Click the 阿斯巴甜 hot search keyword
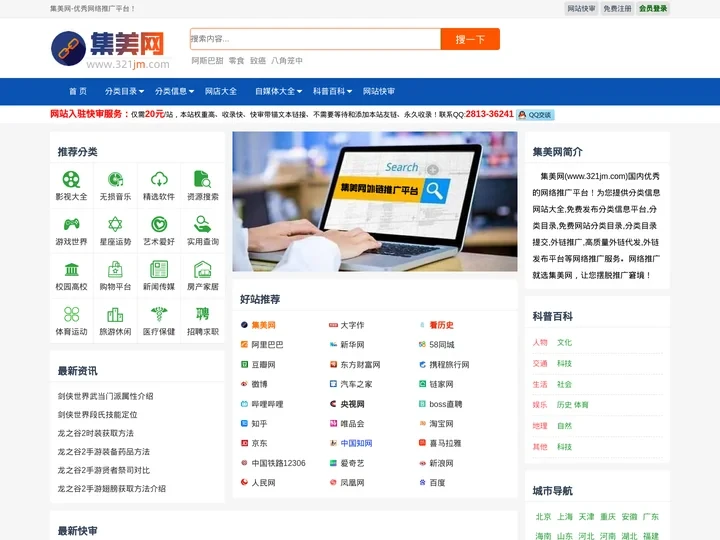Image resolution: width=720 pixels, height=540 pixels. point(207,61)
